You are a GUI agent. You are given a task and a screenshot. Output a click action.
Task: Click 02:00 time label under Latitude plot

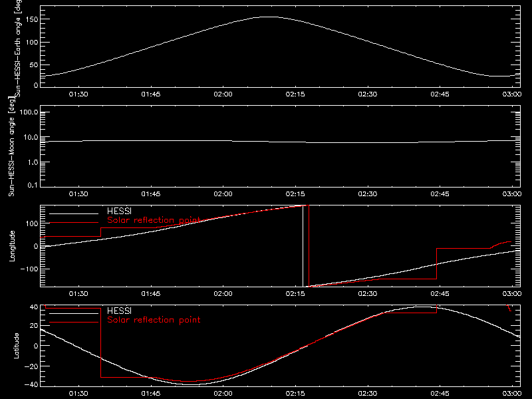click(x=223, y=394)
